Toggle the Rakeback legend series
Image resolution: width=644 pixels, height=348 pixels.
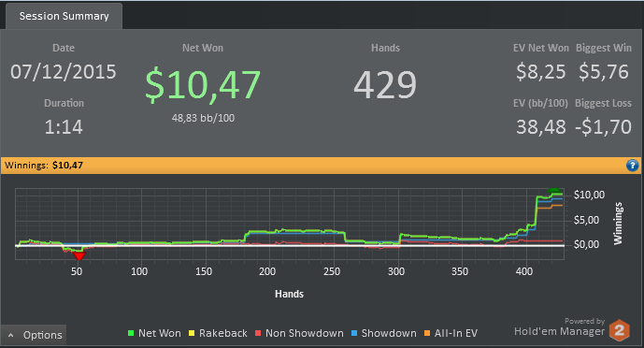pos(218,333)
